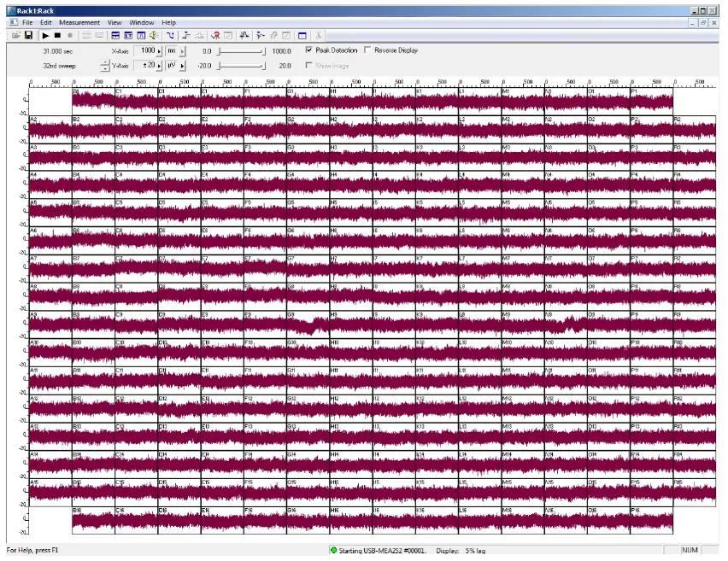The height and width of the screenshot is (561, 728).
Task: Click the Starting USB-MEA252 status text
Action: coord(382,551)
